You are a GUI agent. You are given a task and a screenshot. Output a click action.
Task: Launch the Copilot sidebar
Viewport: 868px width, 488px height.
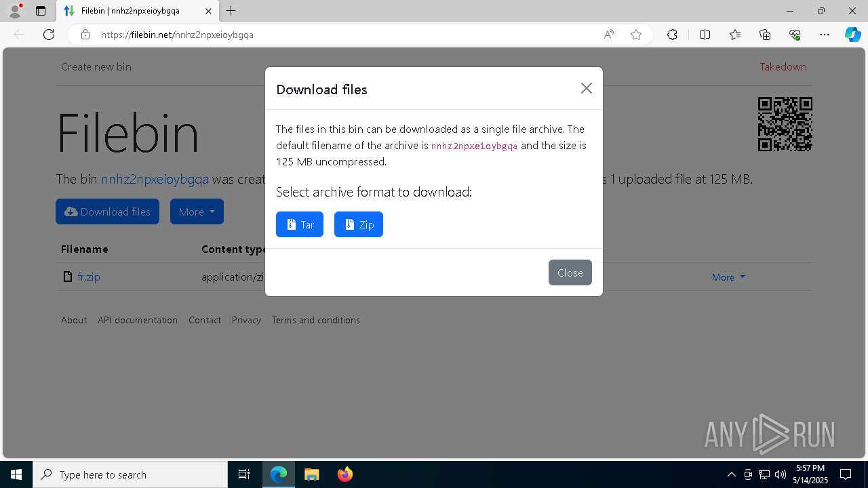pos(852,35)
